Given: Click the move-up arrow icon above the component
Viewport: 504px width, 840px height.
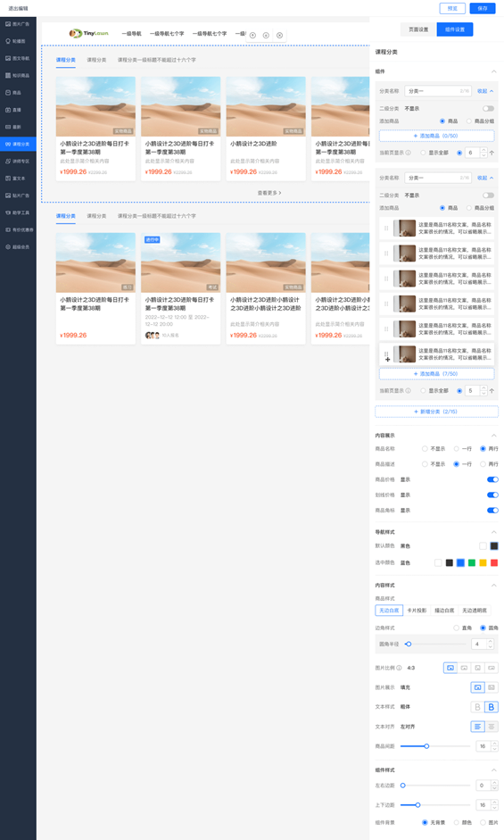Looking at the screenshot, I should 252,35.
